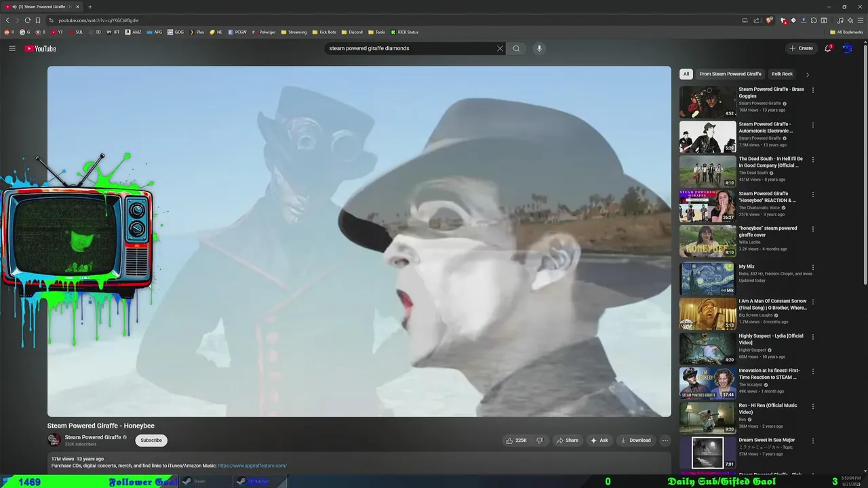Open Dream Sweet in Sea Major title

[x=767, y=440]
